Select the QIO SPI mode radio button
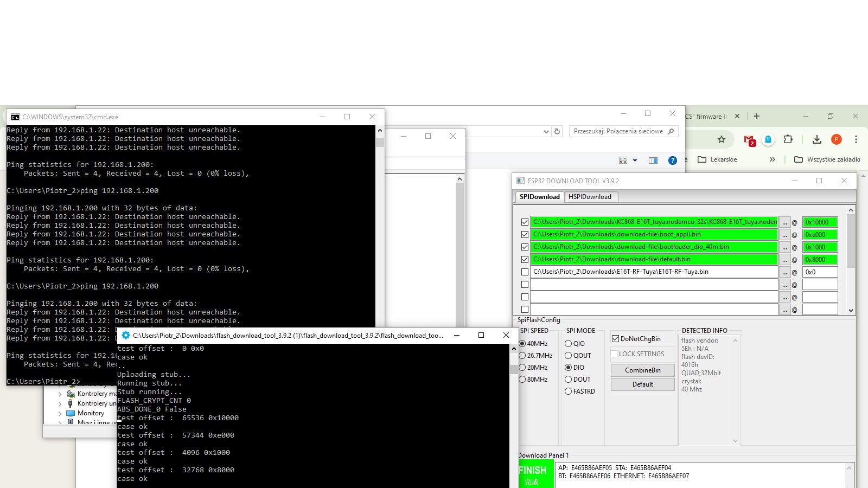868x488 pixels. pyautogui.click(x=569, y=344)
